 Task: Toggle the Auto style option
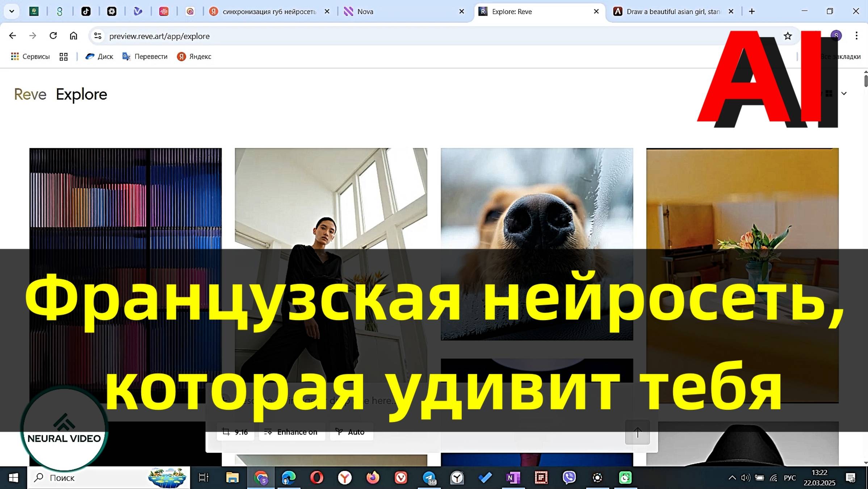(351, 432)
